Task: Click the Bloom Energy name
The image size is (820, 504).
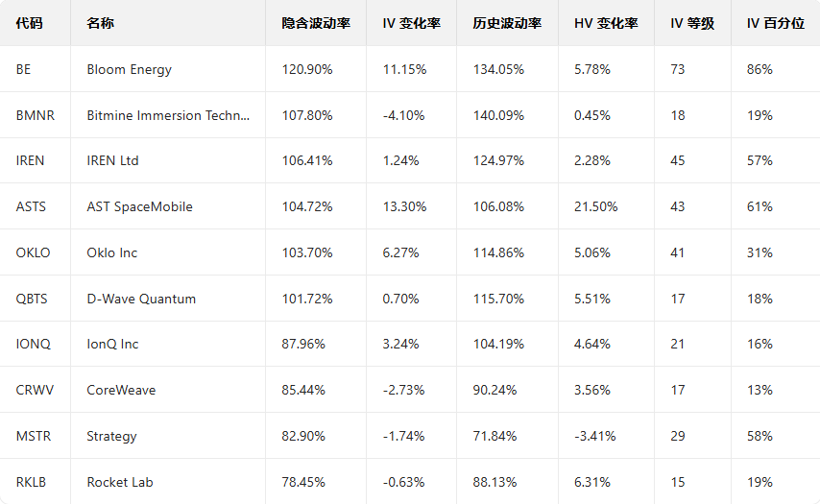Action: (x=129, y=69)
